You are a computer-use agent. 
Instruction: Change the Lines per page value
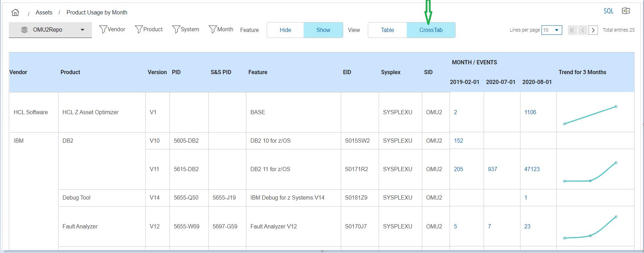(552, 30)
